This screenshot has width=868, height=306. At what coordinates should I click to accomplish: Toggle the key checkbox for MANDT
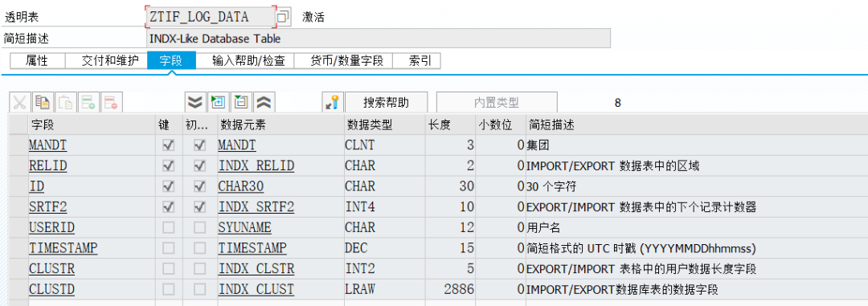tap(169, 145)
